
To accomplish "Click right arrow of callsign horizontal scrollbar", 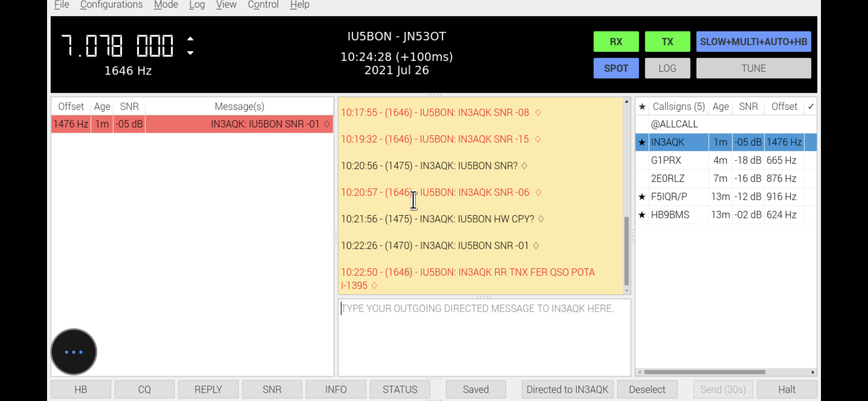I will click(813, 372).
